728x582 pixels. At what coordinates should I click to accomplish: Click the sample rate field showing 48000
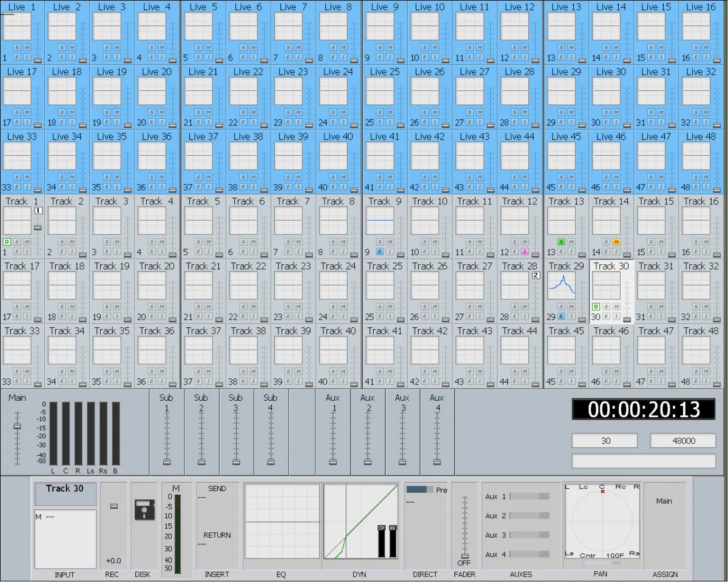pyautogui.click(x=683, y=441)
